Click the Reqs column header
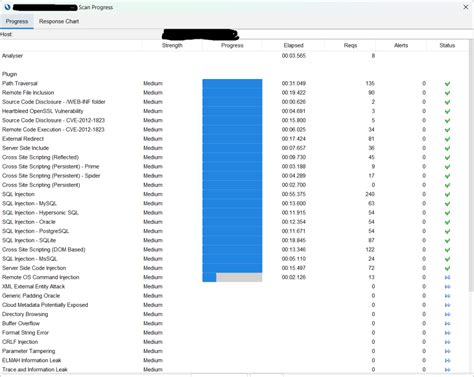474x377 pixels. (x=350, y=45)
